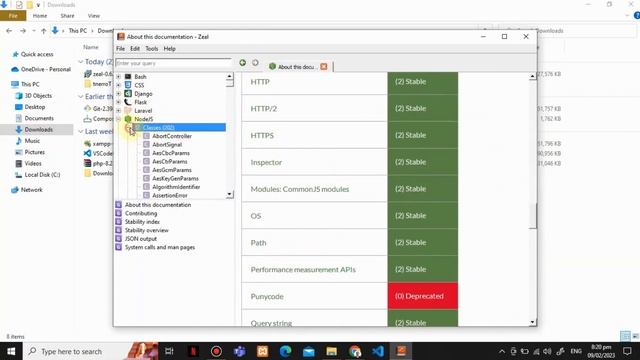Viewport: 640px width, 360px height.
Task: Jump to the 'Stability overview' section
Action: (147, 230)
